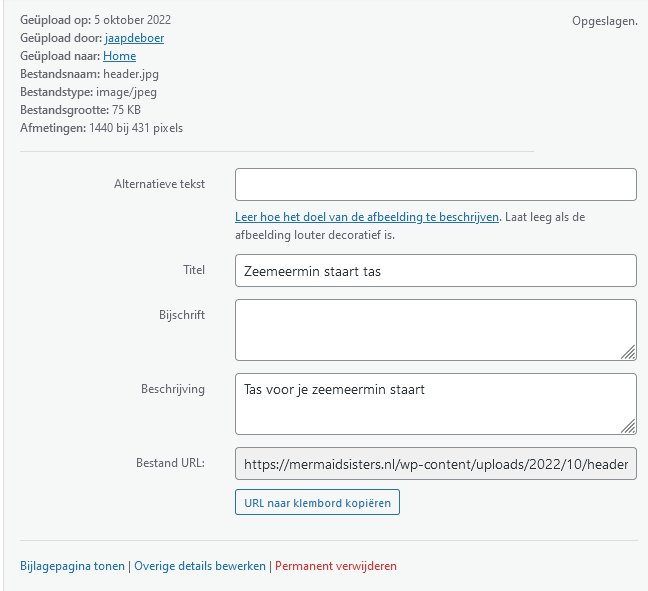Open the 'Leer hoe het doel' help link
Viewport: 648px width, 591px height.
tap(367, 217)
